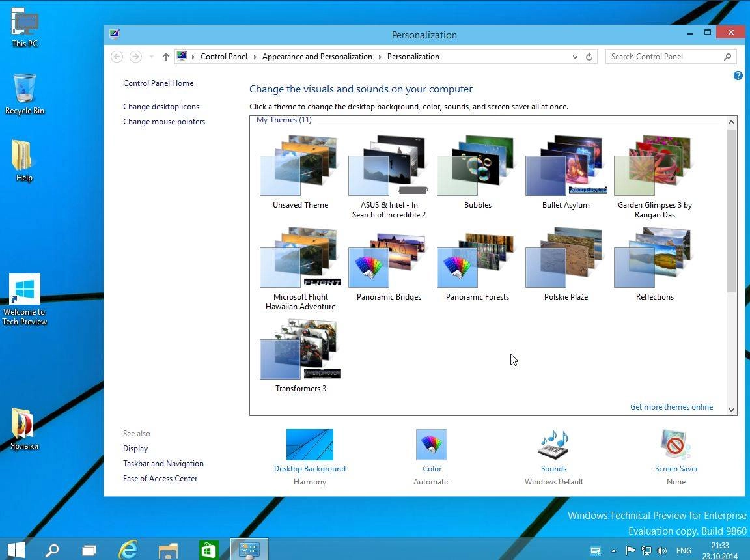The height and width of the screenshot is (560, 750).
Task: Click Personalization breadcrumb
Action: tap(413, 57)
